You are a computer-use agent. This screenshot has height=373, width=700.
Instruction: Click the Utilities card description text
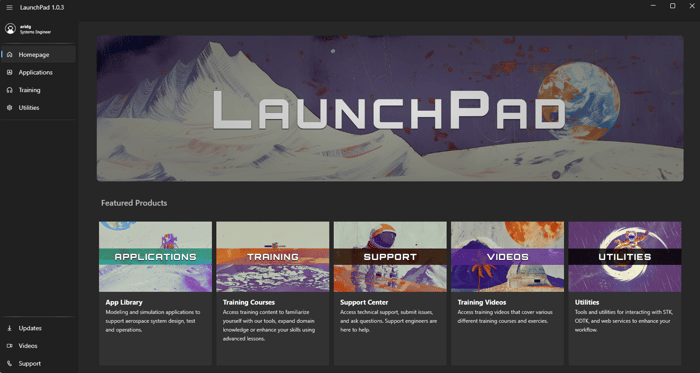pos(624,321)
